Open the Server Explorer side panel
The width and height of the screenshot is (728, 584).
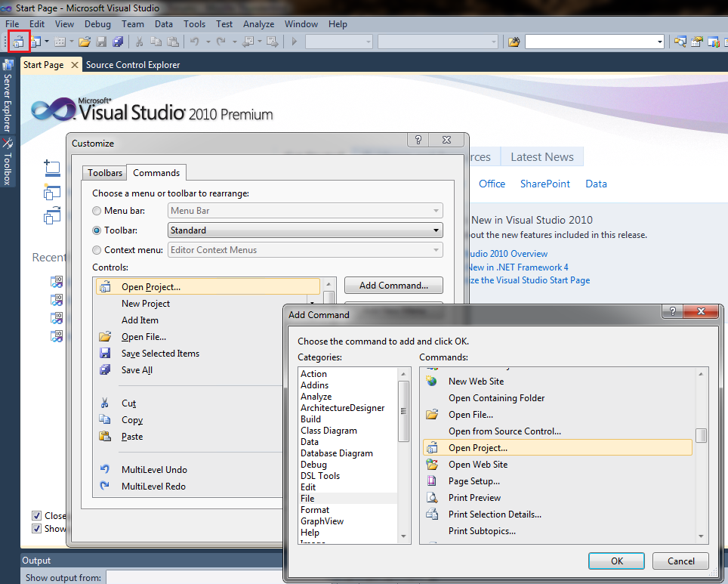click(x=8, y=96)
